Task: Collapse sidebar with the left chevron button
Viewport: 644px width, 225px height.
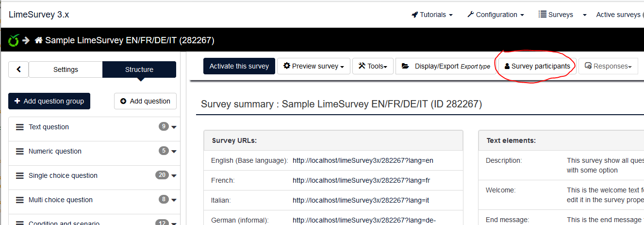Action: pyautogui.click(x=18, y=69)
